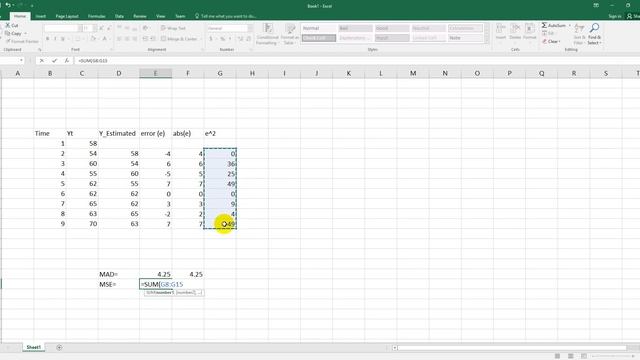Click the Ribbon Display Options icon
Image resolution: width=640 pixels, height=360 pixels.
tap(596, 5)
